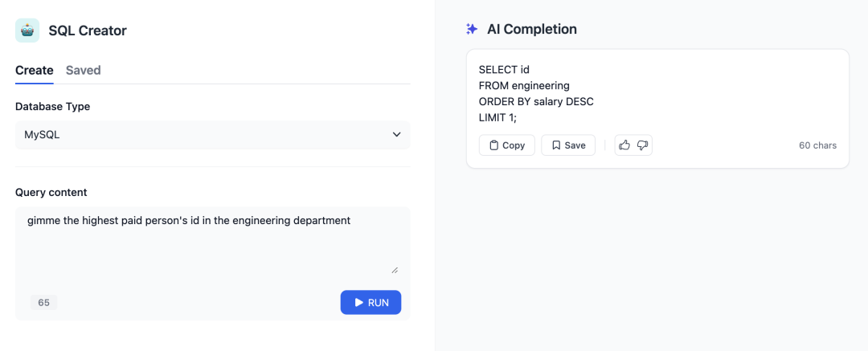Select the Create tab
This screenshot has width=868, height=351.
(35, 71)
